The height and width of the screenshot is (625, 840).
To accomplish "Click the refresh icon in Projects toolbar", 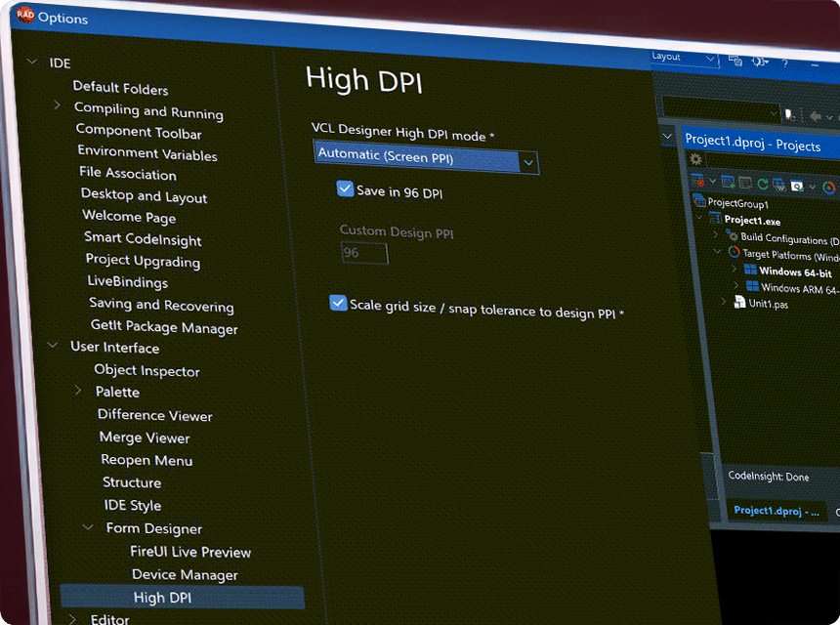I will 761,183.
